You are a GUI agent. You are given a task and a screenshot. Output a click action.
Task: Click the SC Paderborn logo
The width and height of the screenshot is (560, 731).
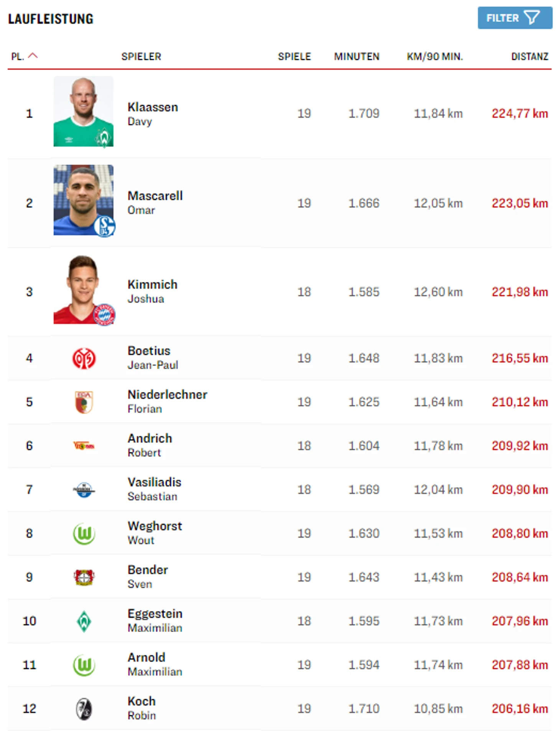(x=84, y=490)
